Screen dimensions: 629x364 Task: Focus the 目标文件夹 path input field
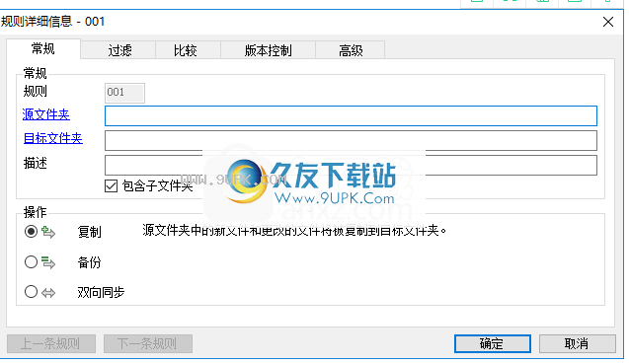(351, 141)
